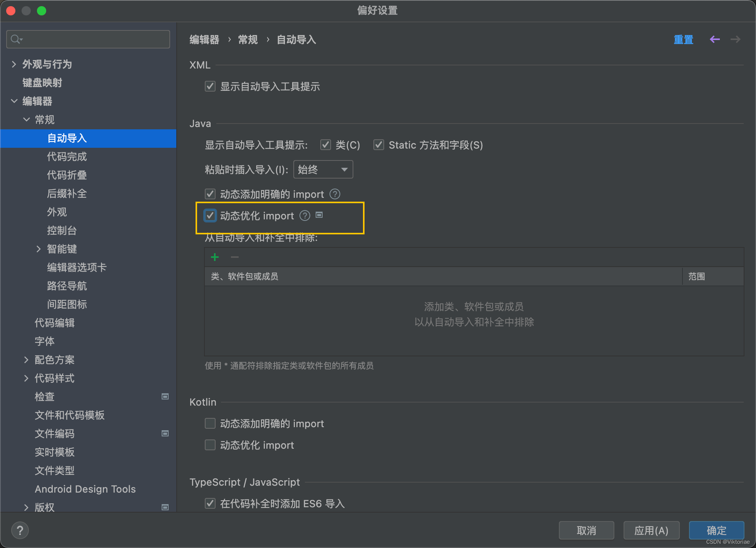Click the 重置 reset link

point(683,39)
